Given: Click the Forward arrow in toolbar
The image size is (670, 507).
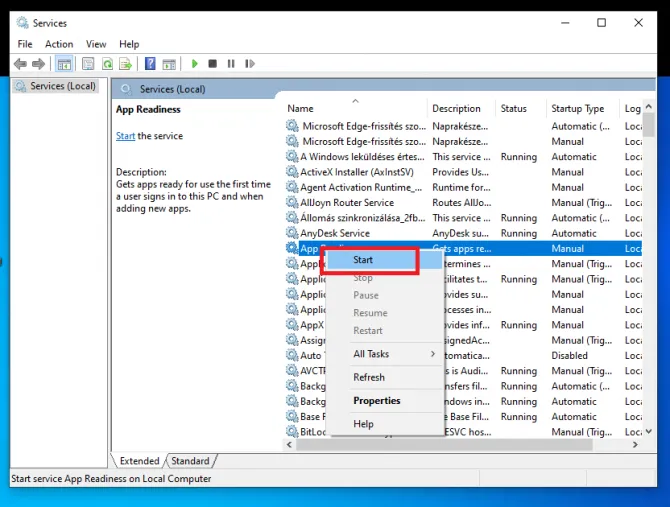Looking at the screenshot, I should (38, 64).
